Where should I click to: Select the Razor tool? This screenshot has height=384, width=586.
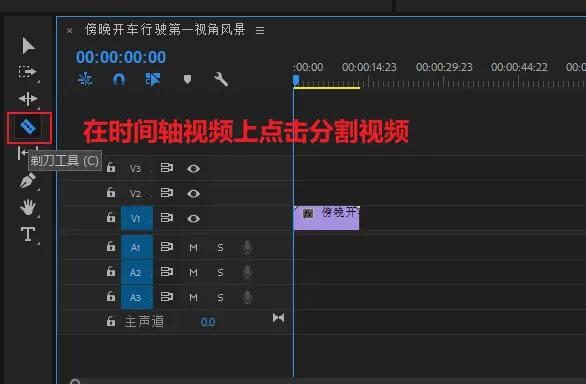tap(28, 127)
